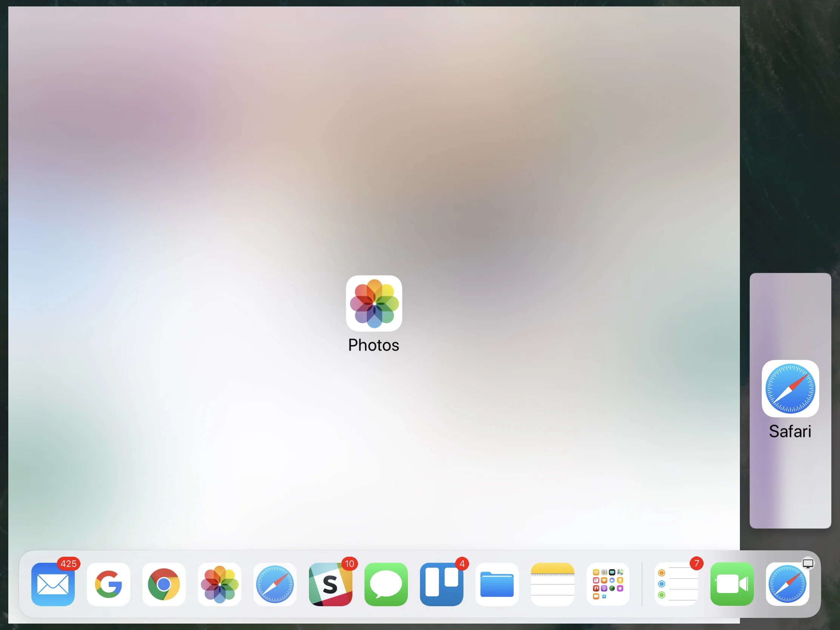840x630 pixels.
Task: Open the Mail app in dock
Action: click(x=53, y=584)
